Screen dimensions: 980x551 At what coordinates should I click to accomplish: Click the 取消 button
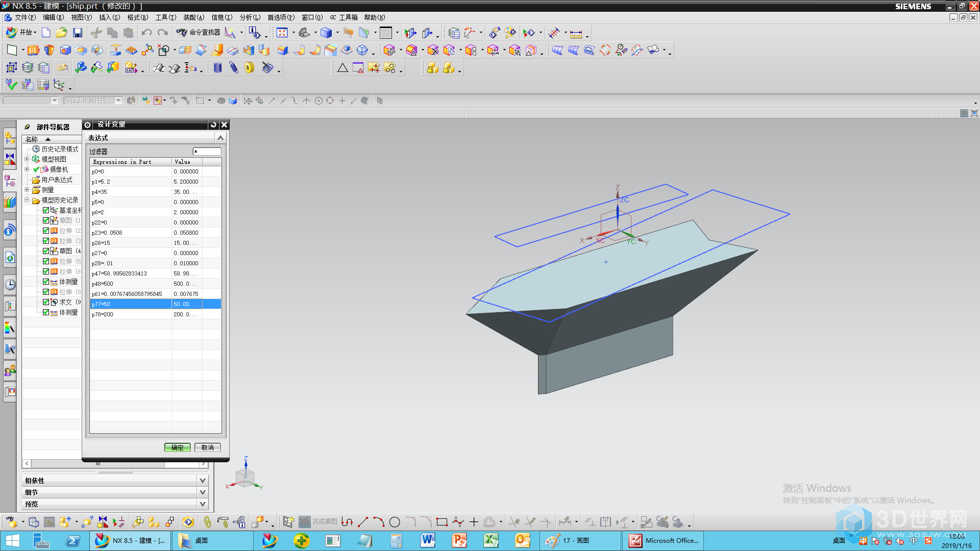click(x=207, y=447)
